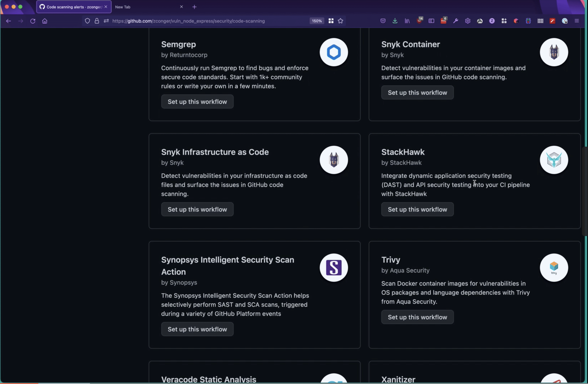
Task: Click the Snyk Container card title
Action: click(x=411, y=45)
